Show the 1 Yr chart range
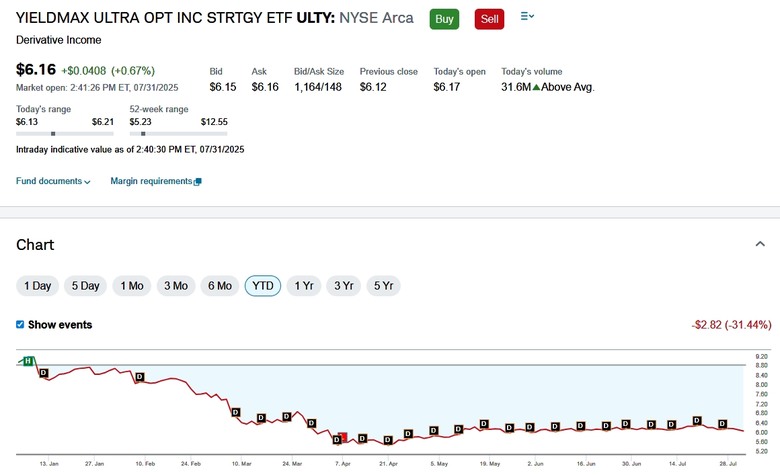 pos(304,286)
